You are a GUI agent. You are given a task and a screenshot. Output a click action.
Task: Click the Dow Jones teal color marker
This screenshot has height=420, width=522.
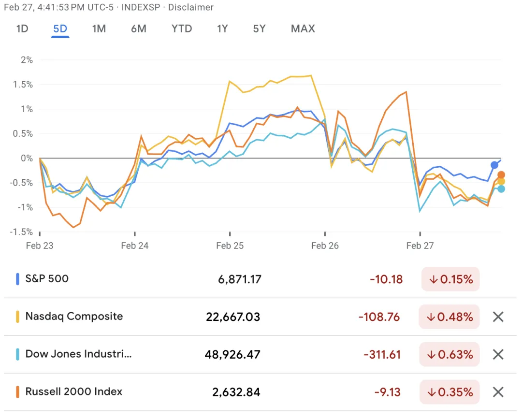17,355
